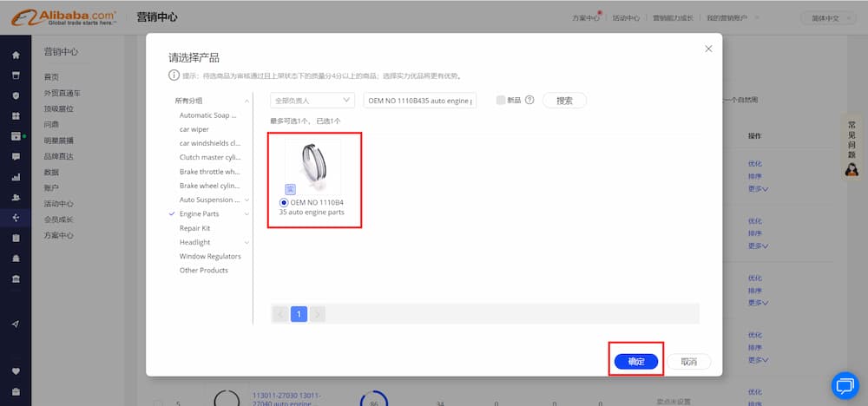
Task: Click the 搜索 search button
Action: click(x=564, y=101)
